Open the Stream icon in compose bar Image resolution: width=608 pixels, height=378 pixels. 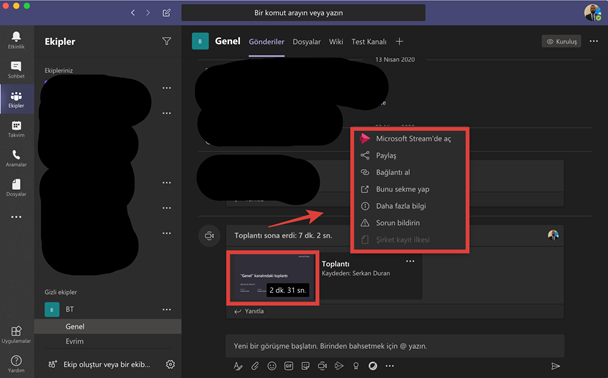pos(339,366)
